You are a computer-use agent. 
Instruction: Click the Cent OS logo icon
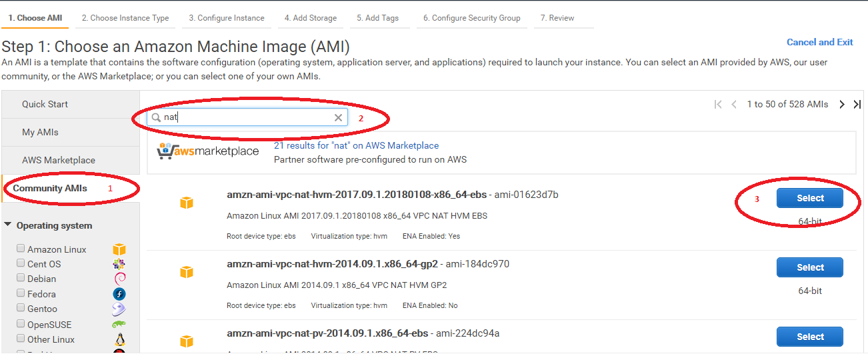click(119, 264)
